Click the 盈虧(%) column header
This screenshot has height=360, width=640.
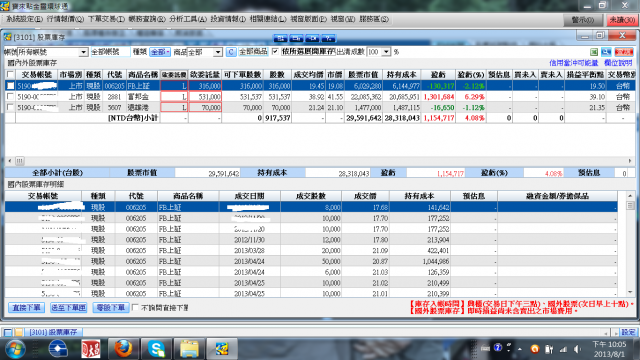pos(471,75)
